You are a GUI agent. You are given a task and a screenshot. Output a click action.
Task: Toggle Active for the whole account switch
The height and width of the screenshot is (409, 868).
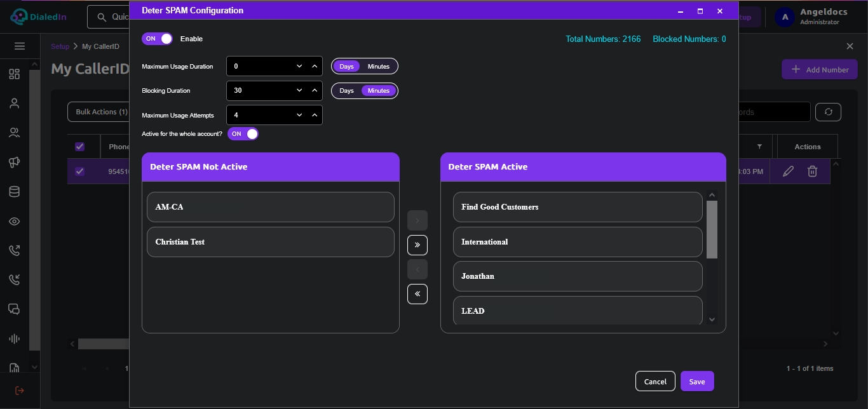point(243,134)
